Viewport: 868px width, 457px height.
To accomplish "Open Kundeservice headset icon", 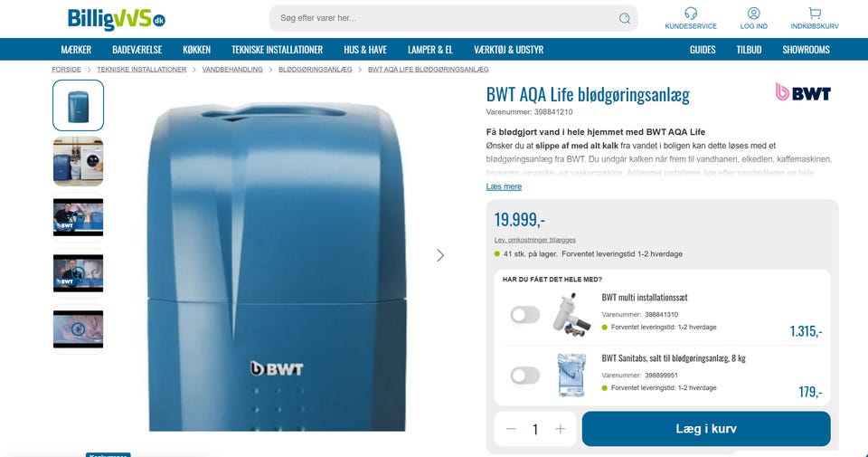I will pos(690,14).
